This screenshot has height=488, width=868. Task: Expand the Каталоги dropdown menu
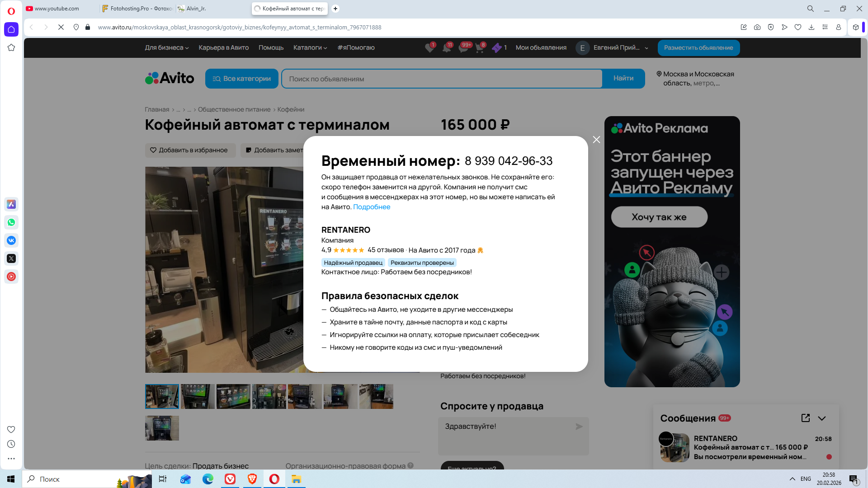[310, 47]
